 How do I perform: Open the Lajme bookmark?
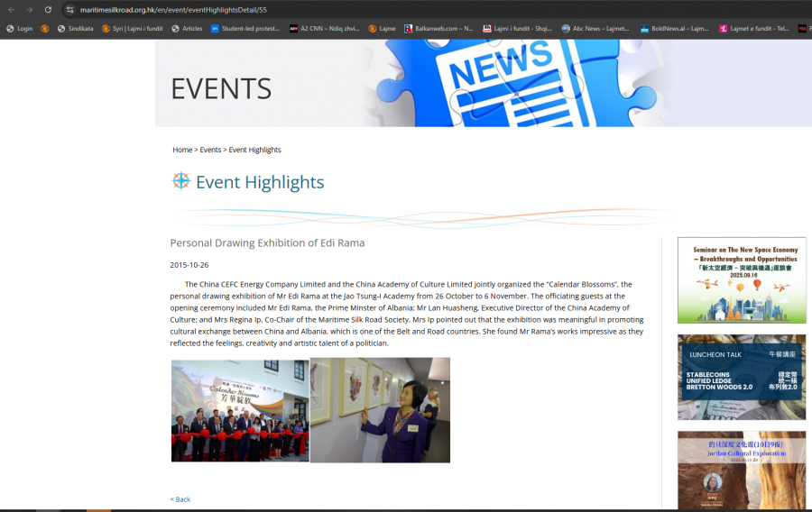click(x=383, y=29)
